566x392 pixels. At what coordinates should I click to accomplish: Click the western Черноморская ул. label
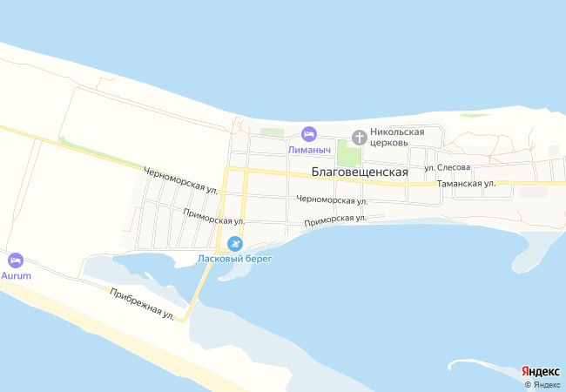point(181,180)
